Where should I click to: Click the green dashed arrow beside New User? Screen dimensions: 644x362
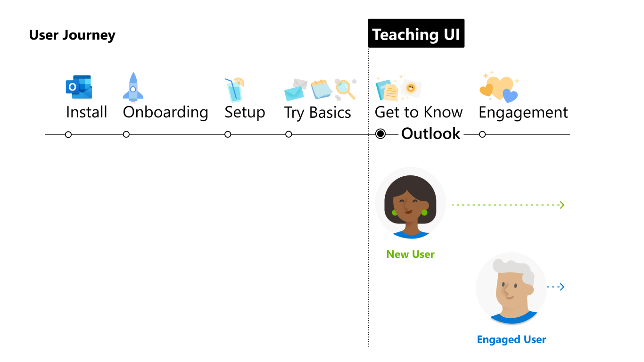click(x=508, y=205)
